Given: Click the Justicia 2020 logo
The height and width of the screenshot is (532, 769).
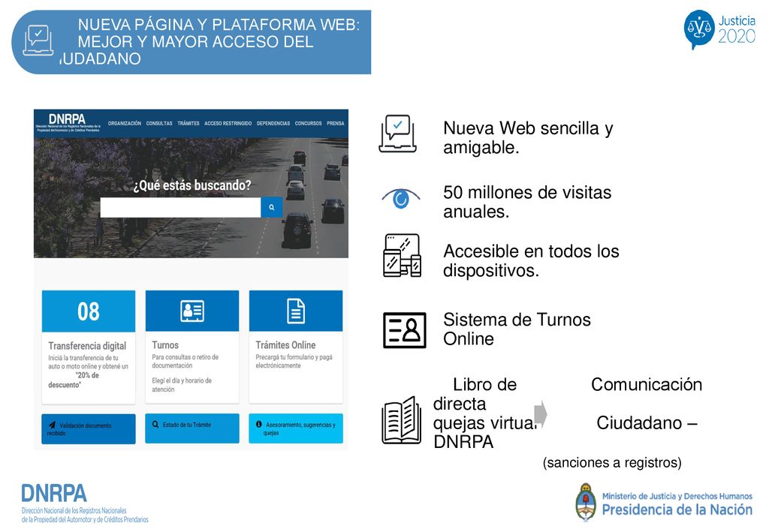Looking at the screenshot, I should click(x=719, y=29).
